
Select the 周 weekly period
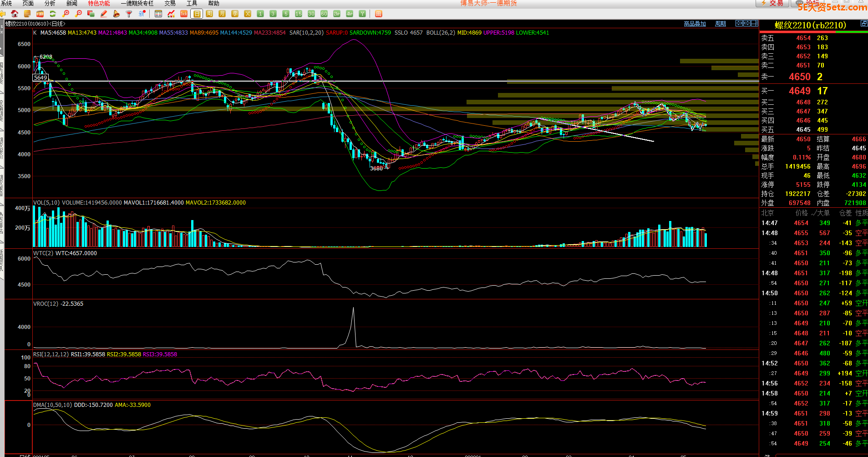tap(209, 14)
